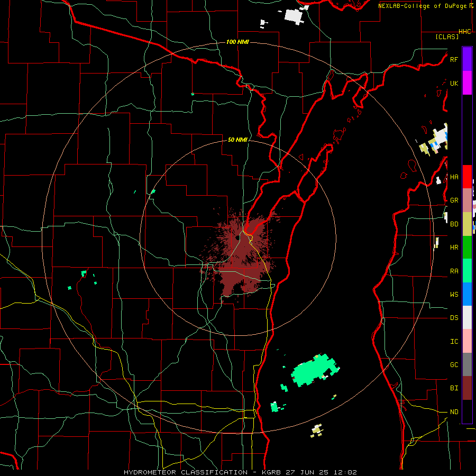The height and width of the screenshot is (476, 476).
Task: Select the dusty pink GR legend swatch
Action: [x=467, y=200]
